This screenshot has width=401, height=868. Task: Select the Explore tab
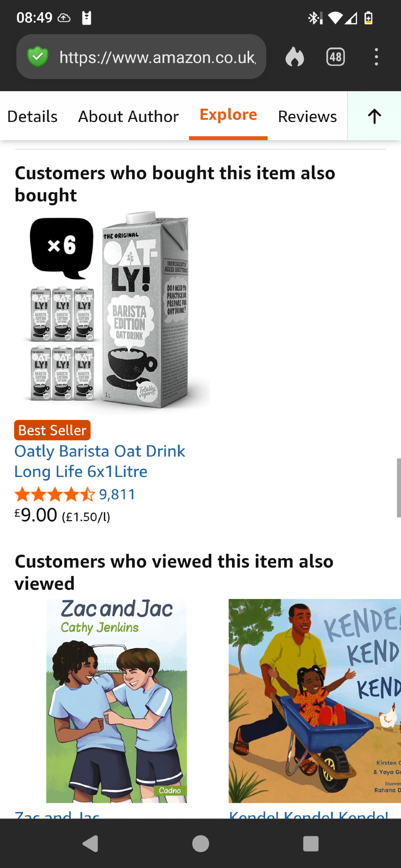[x=228, y=115]
